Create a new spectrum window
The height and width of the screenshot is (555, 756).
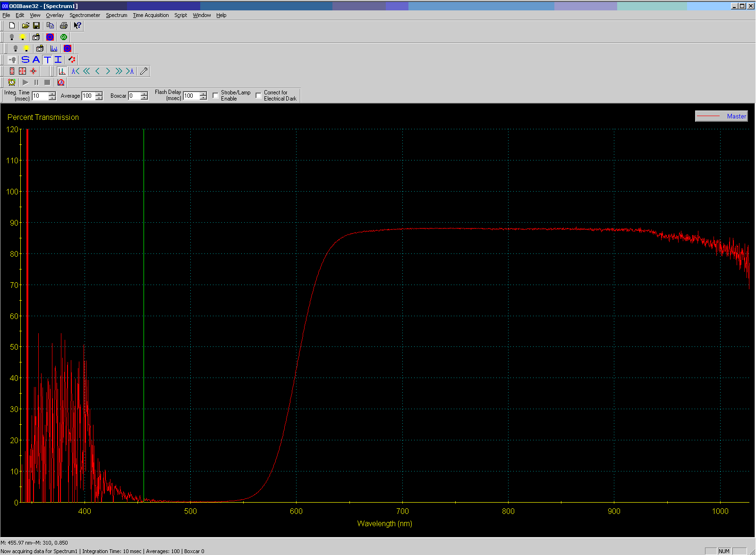12,25
